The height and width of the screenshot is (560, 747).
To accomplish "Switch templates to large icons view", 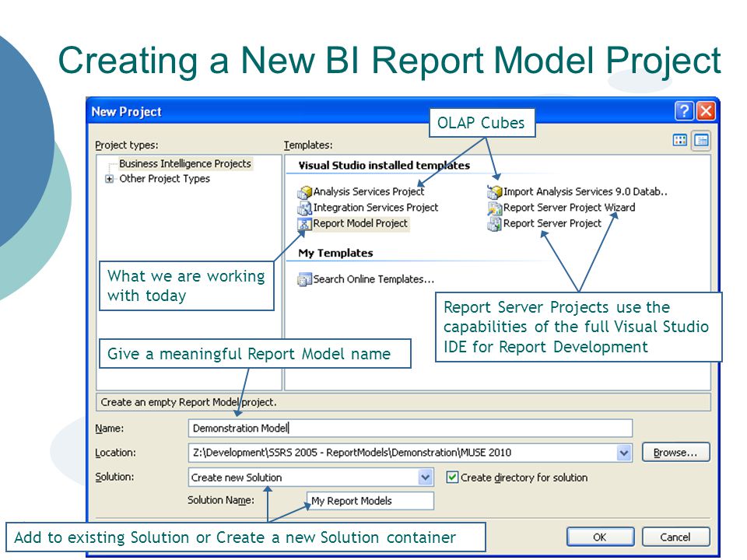I will point(680,140).
